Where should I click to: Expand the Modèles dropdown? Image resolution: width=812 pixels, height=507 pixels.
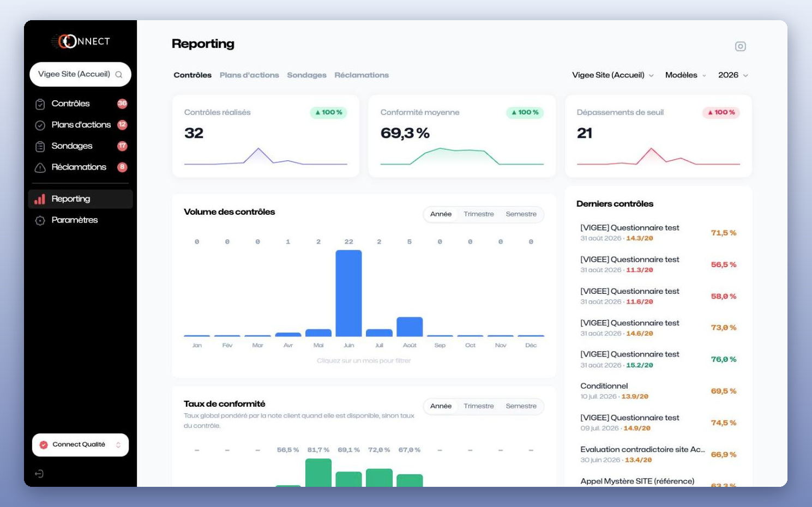point(685,75)
